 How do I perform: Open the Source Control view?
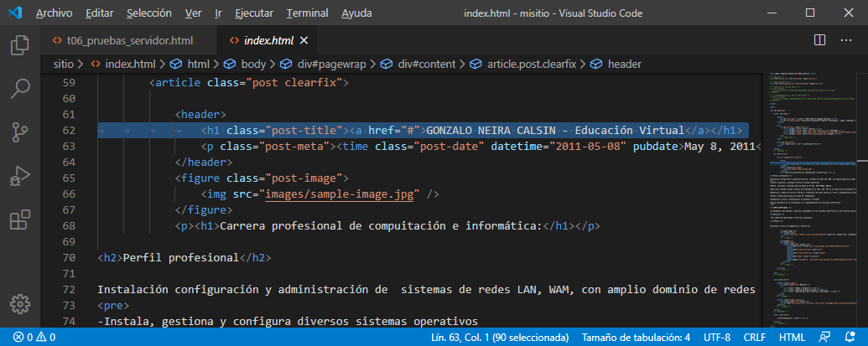pyautogui.click(x=20, y=132)
